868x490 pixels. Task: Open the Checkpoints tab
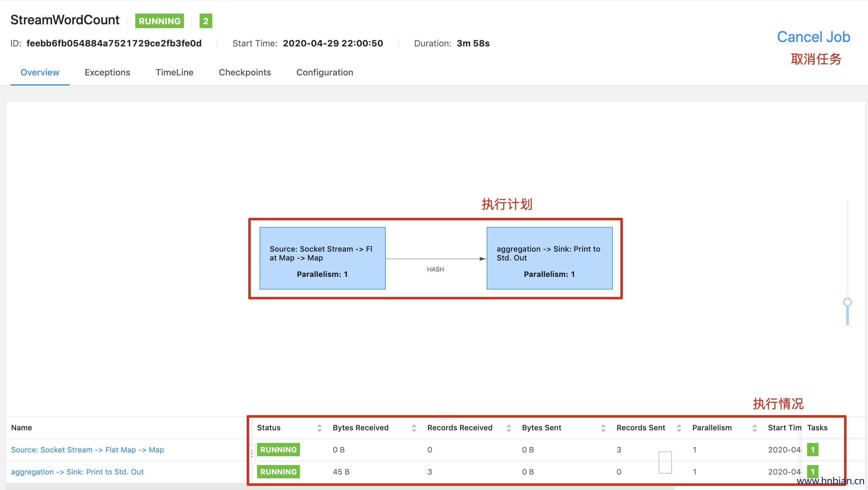click(x=245, y=72)
